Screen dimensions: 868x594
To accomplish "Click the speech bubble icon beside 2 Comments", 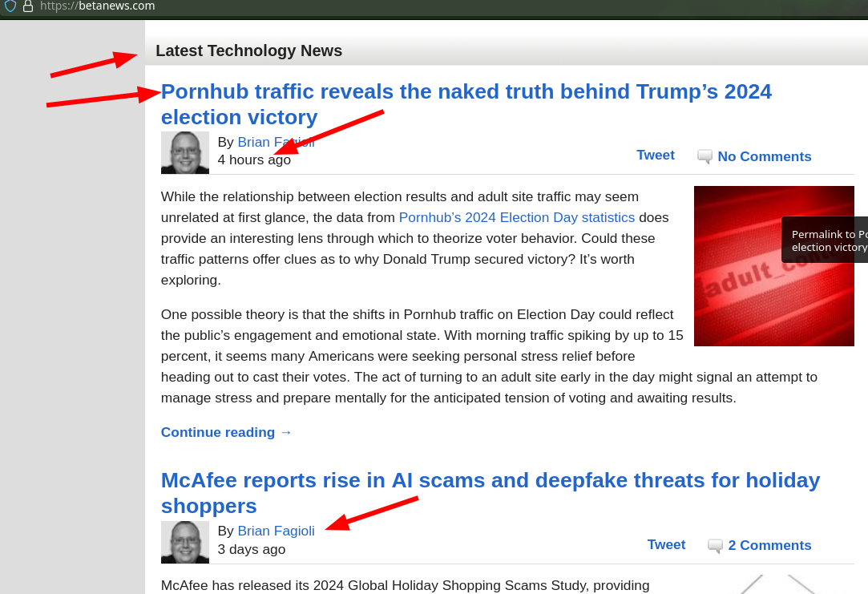I will point(715,546).
